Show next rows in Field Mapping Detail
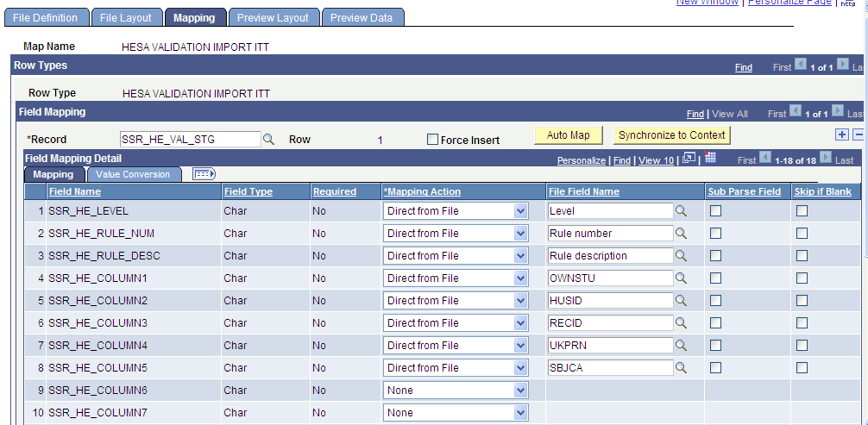868x425 pixels. click(826, 158)
